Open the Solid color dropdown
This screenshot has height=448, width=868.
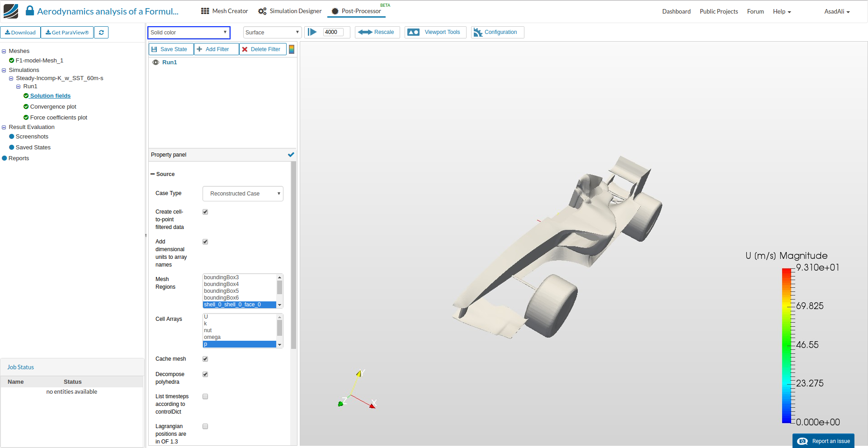pyautogui.click(x=189, y=33)
